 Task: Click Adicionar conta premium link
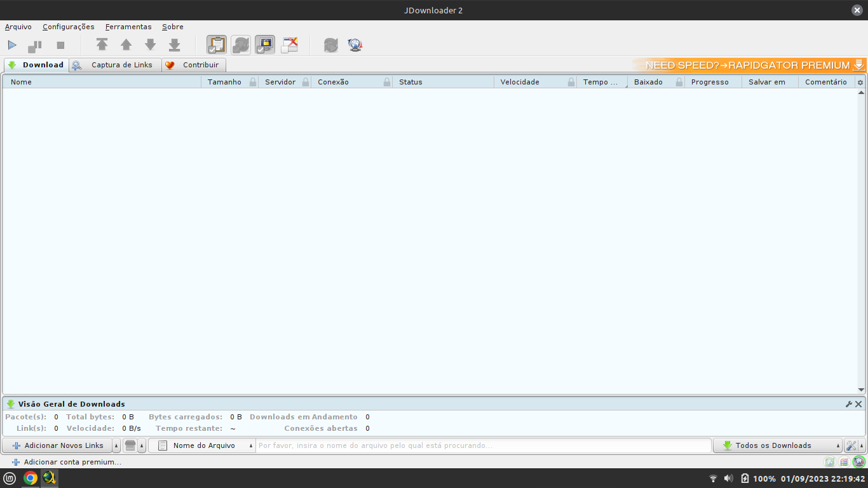tap(67, 462)
